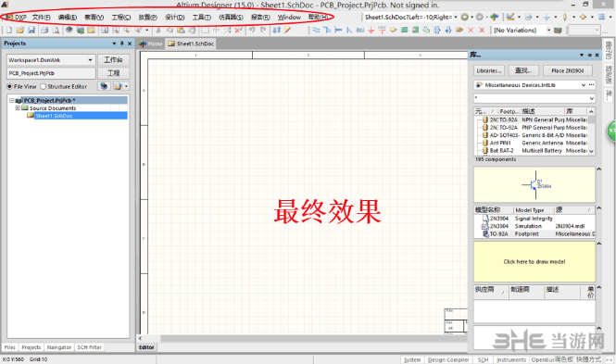Click the 工作台 workspace button
Screen dimensions: 616x364
114,59
